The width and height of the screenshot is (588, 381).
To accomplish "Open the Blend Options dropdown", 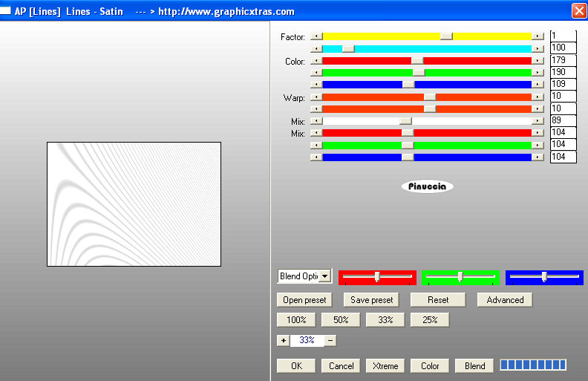I will 325,276.
